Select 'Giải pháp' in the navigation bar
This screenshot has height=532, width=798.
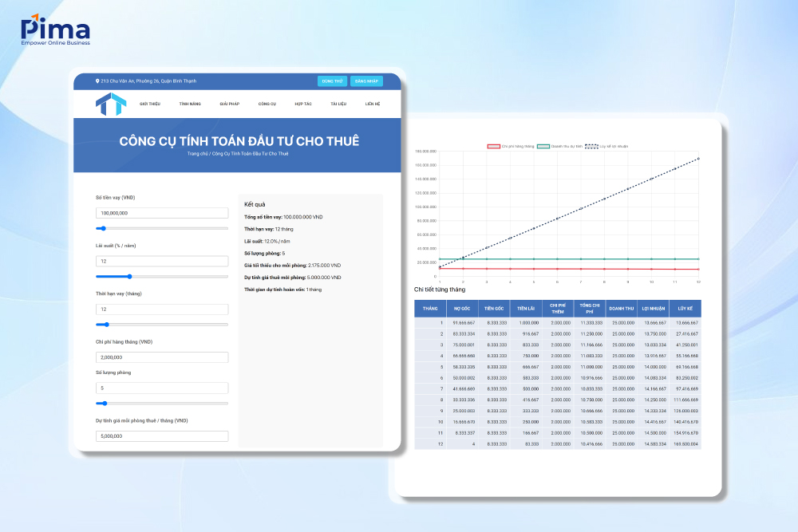230,104
